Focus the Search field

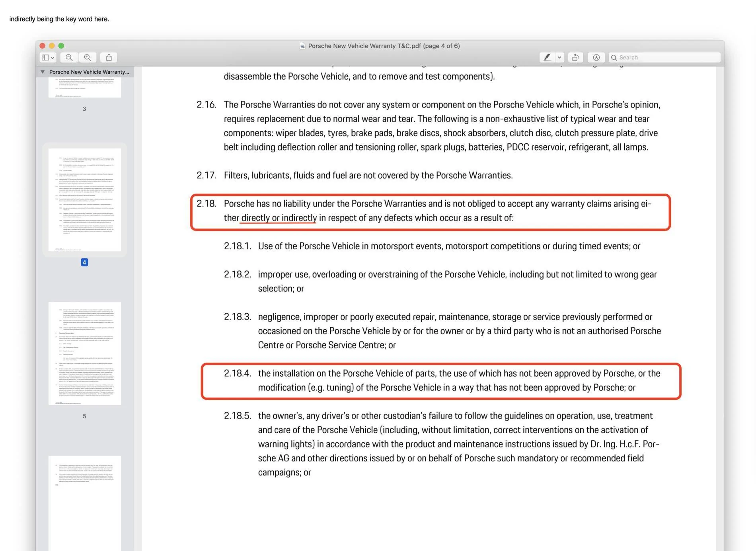click(664, 57)
